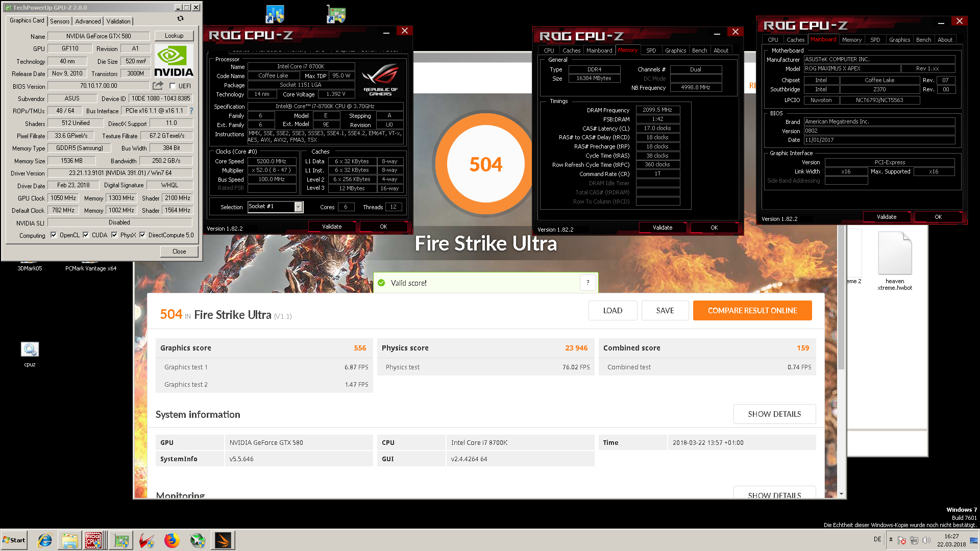The width and height of the screenshot is (980, 551).
Task: Open About tab in the CPU-Z Mainboard window
Action: pyautogui.click(x=945, y=40)
